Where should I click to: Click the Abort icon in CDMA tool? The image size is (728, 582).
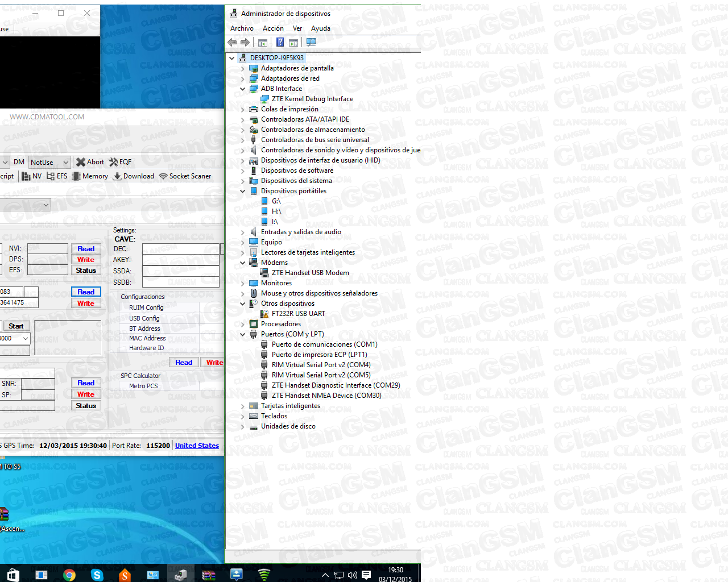(x=90, y=162)
